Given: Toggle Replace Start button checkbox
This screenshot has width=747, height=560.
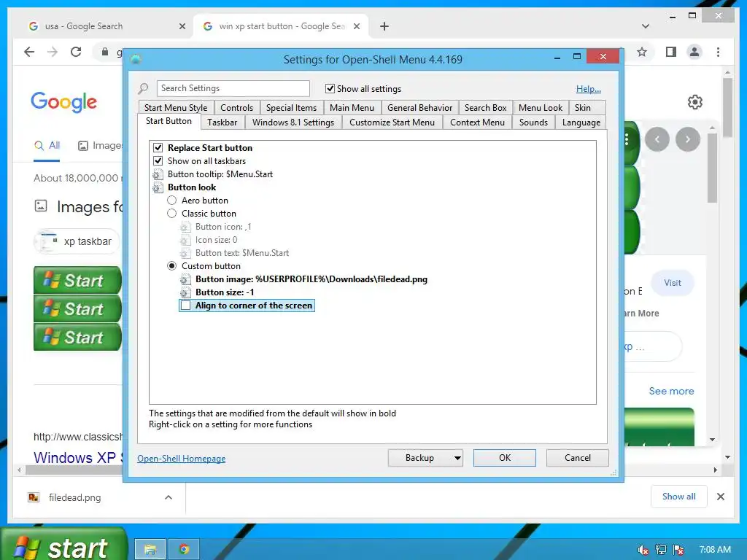Looking at the screenshot, I should (158, 147).
